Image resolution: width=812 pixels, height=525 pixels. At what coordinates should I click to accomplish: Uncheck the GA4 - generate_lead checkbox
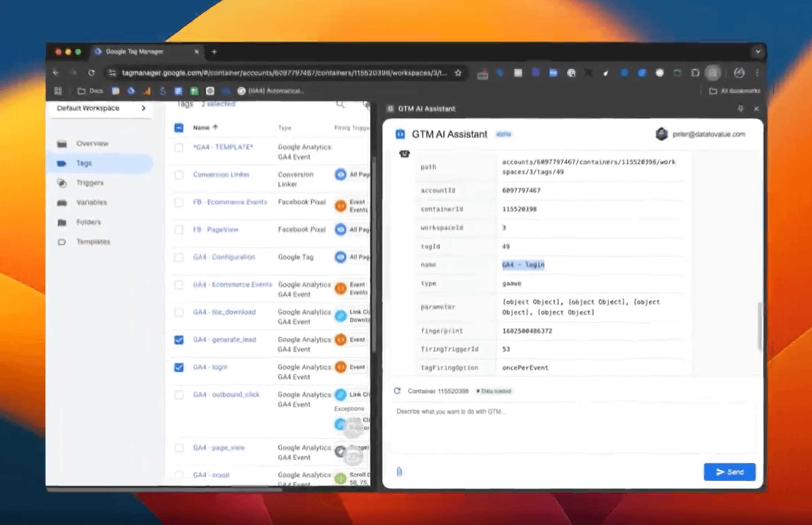point(179,340)
